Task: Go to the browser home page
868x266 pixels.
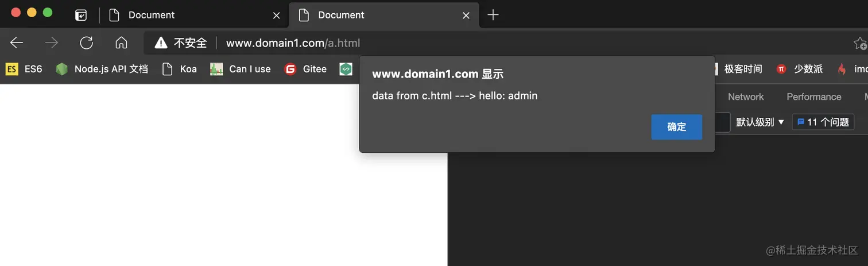Action: click(x=121, y=43)
